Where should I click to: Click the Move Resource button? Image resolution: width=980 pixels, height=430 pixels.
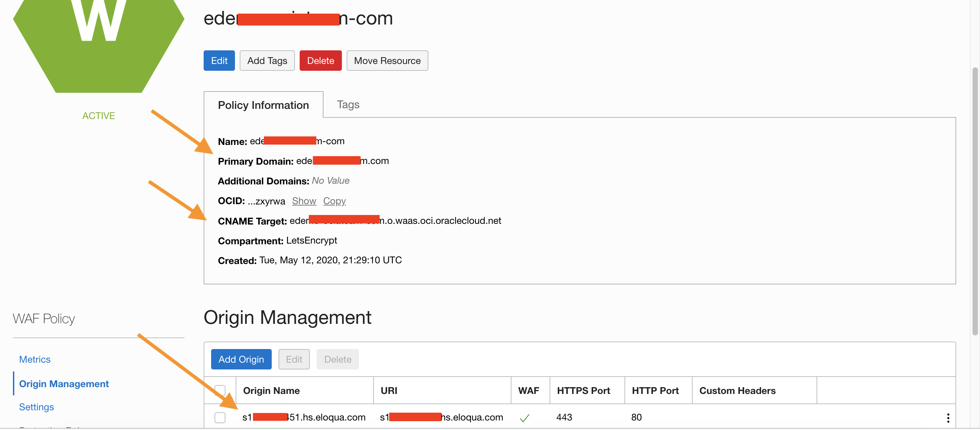[x=387, y=61]
